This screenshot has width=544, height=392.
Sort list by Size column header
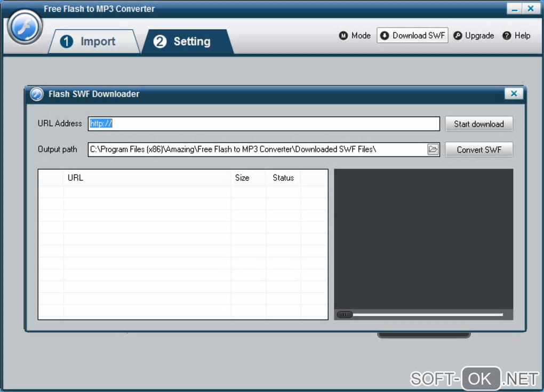249,178
